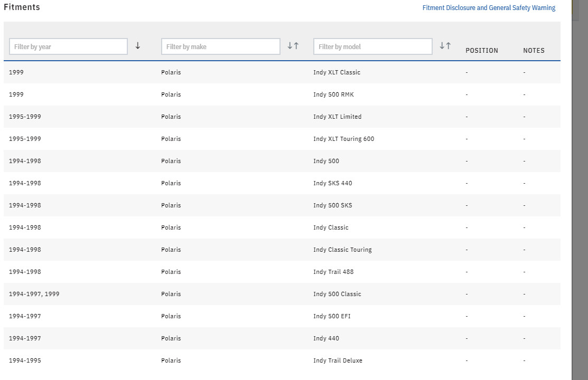The height and width of the screenshot is (380, 588).
Task: Select the Indy 500 SKS model cell
Action: [333, 205]
